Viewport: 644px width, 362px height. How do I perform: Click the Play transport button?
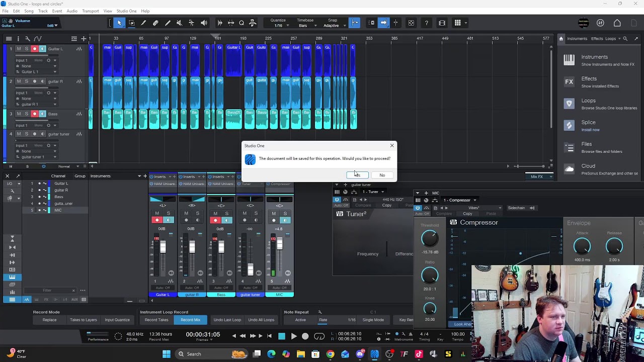pos(293,336)
